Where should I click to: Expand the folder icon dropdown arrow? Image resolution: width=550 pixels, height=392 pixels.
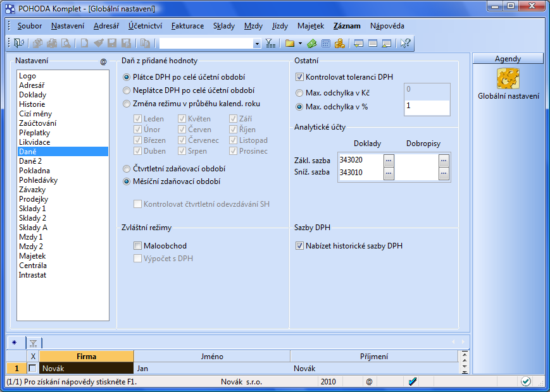coord(300,44)
